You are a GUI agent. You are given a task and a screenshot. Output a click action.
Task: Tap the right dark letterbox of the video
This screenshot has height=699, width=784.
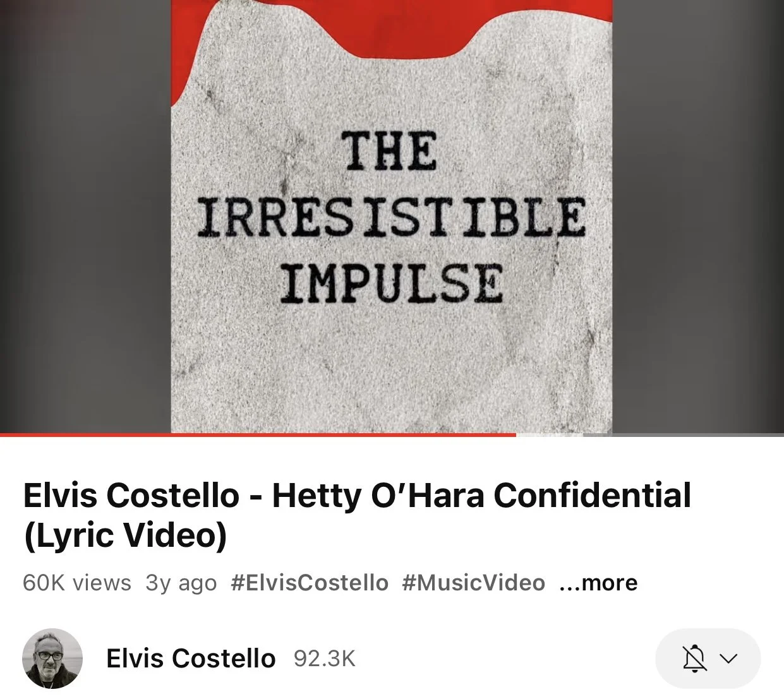tap(698, 216)
